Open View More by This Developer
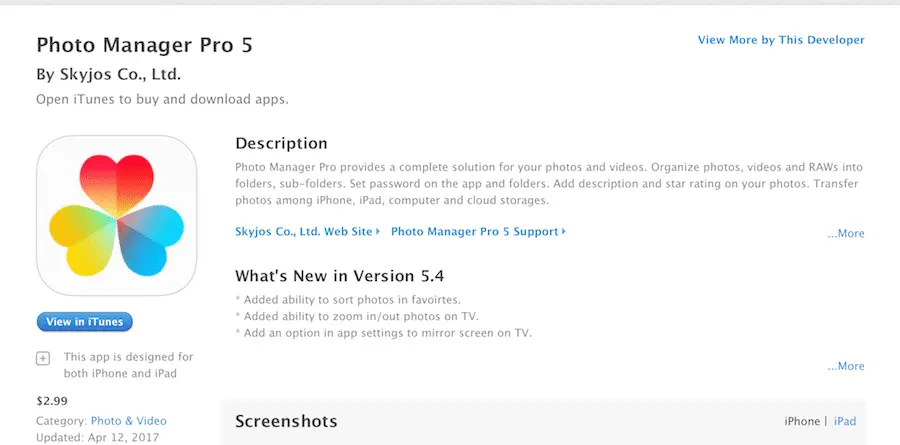 pos(780,40)
